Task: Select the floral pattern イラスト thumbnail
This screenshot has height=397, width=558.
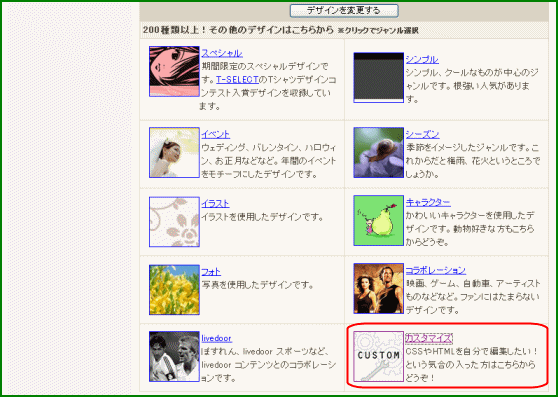Action: 174,222
